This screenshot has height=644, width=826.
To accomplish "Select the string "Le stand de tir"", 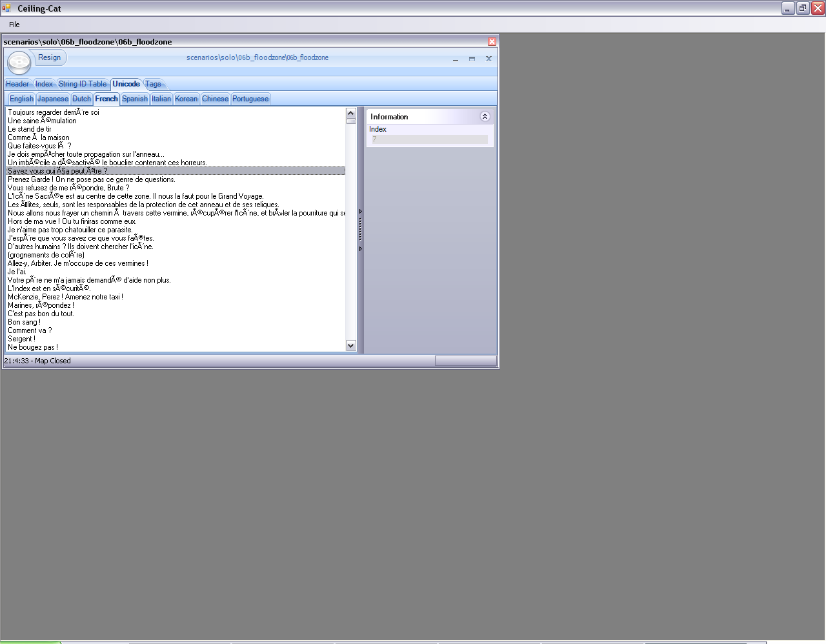I will coord(30,129).
